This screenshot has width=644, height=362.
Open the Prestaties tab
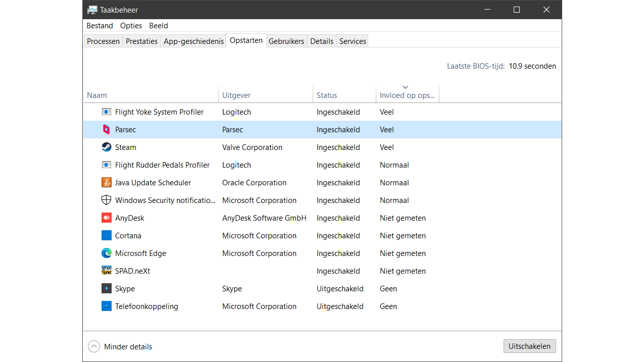(x=141, y=41)
